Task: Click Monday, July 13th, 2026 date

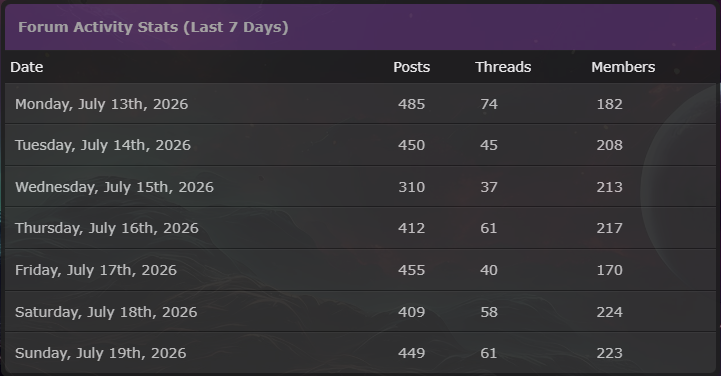Action: [102, 104]
